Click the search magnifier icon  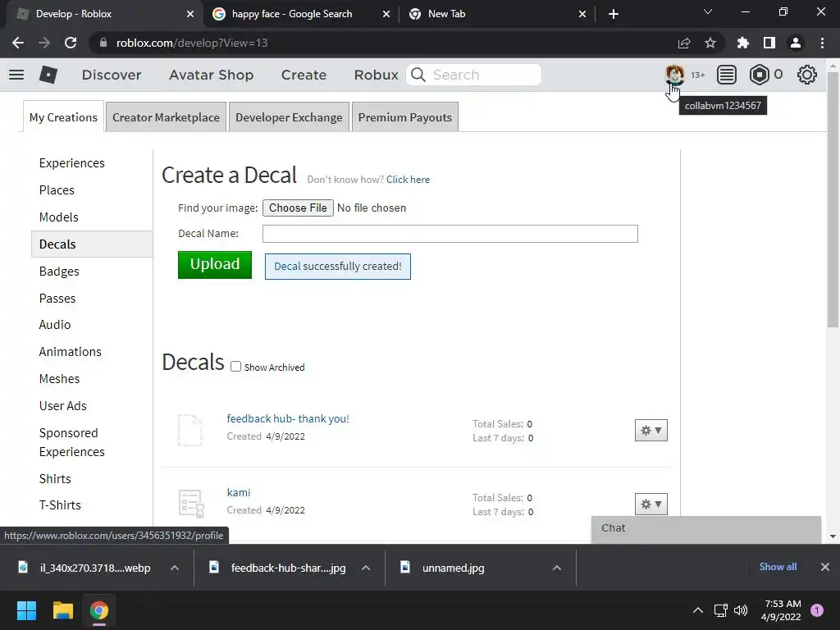click(418, 75)
